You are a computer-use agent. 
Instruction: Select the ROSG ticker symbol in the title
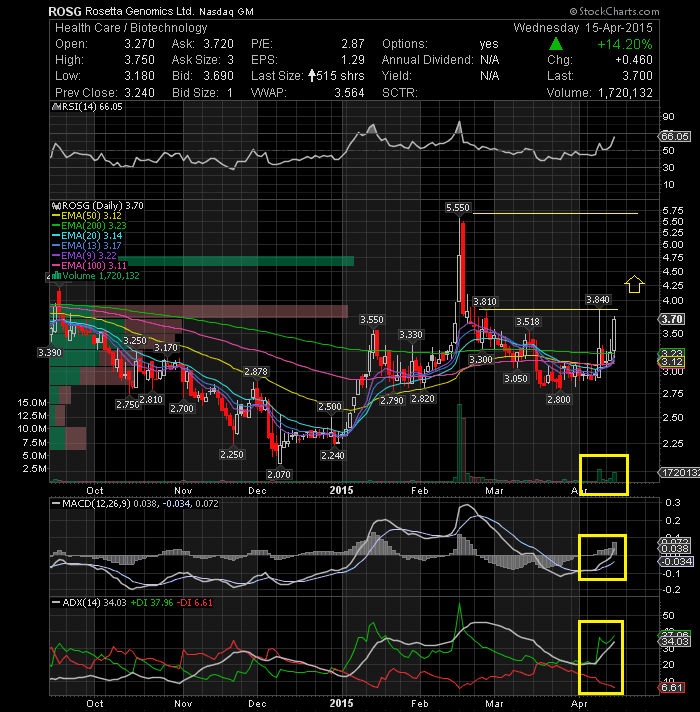point(66,11)
